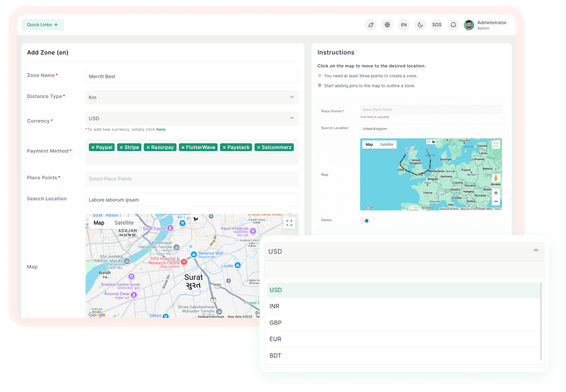Click the globe icon in the header

387,25
